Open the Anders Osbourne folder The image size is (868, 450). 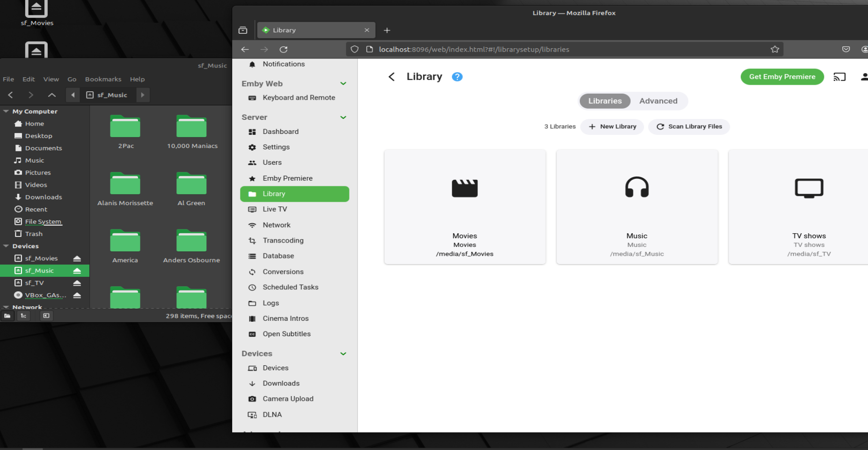coord(191,246)
